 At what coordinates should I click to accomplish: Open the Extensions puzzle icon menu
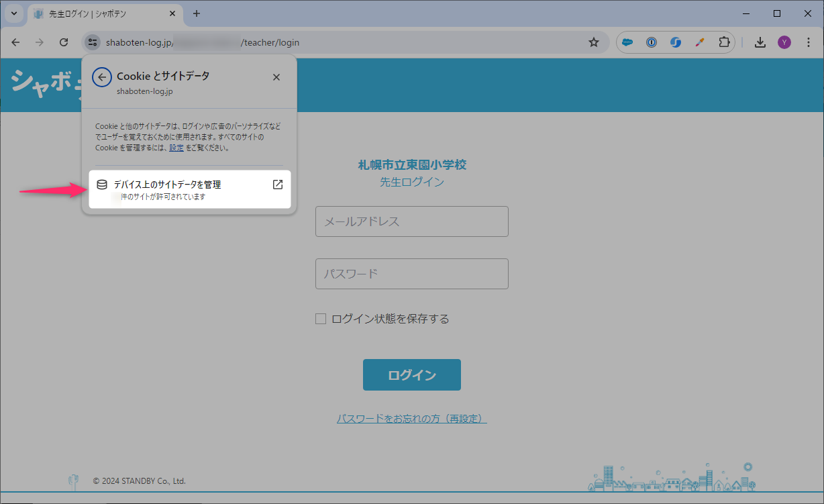tap(724, 42)
